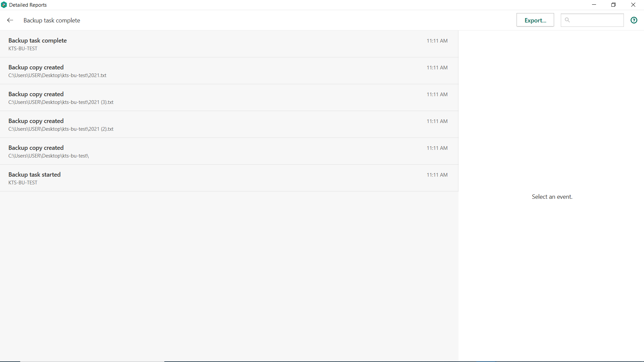644x362 pixels.
Task: Close the Detailed Reports window
Action: click(633, 5)
